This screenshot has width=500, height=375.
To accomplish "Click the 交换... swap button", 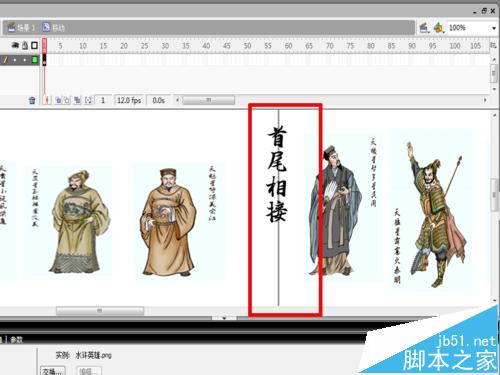I will click(x=53, y=371).
